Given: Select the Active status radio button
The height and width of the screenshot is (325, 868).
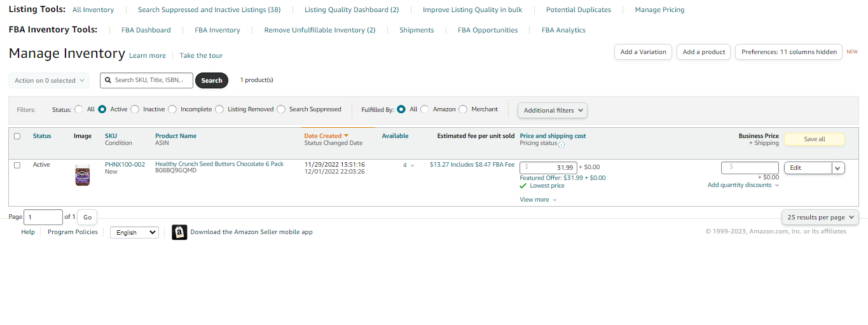Looking at the screenshot, I should [x=102, y=109].
